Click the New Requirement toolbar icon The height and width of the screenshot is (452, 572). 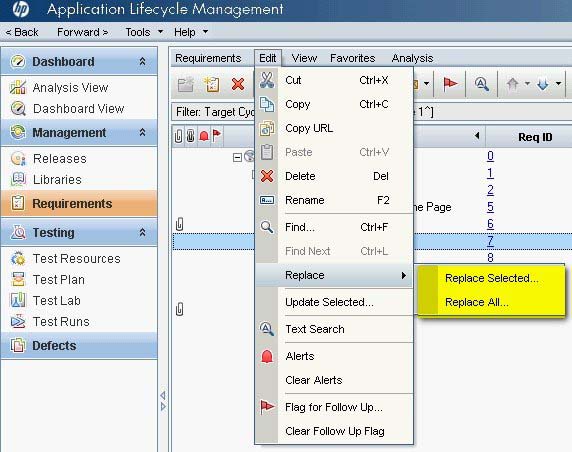coord(212,84)
